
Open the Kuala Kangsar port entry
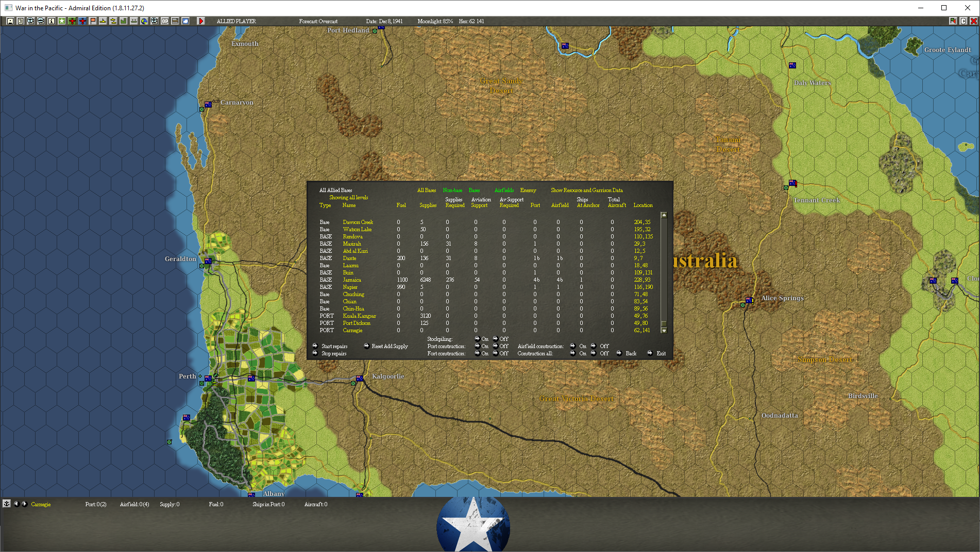(x=360, y=316)
